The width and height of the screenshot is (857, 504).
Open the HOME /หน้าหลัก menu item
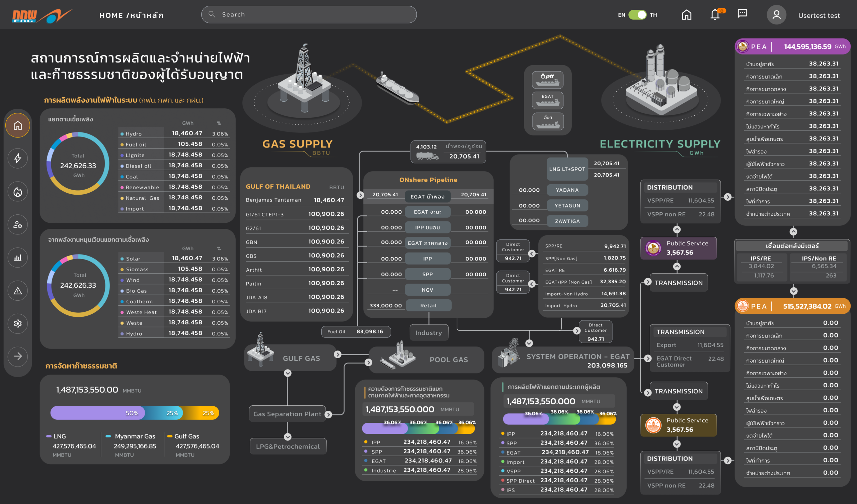click(x=131, y=15)
